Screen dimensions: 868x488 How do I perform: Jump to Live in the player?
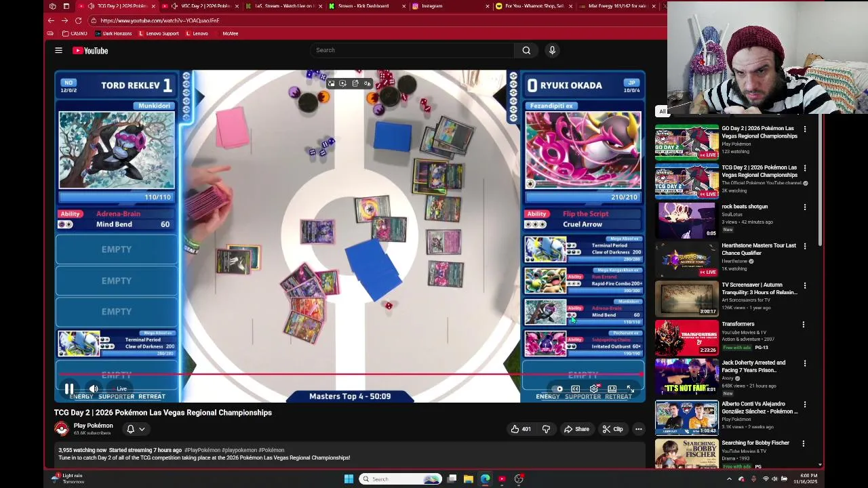(121, 389)
